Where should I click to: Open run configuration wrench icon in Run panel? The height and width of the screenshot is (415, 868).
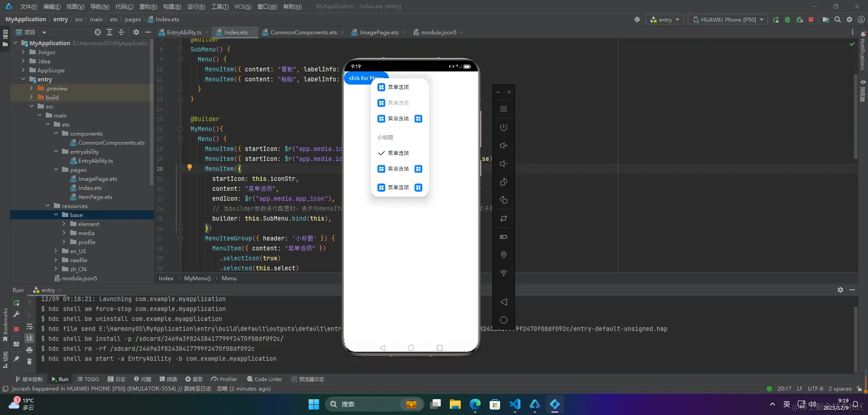pos(16,314)
